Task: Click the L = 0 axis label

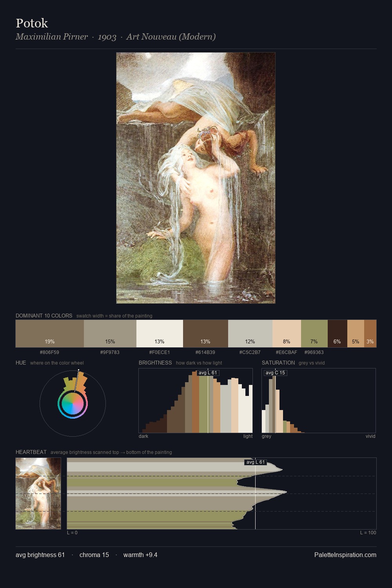Action: tap(72, 533)
